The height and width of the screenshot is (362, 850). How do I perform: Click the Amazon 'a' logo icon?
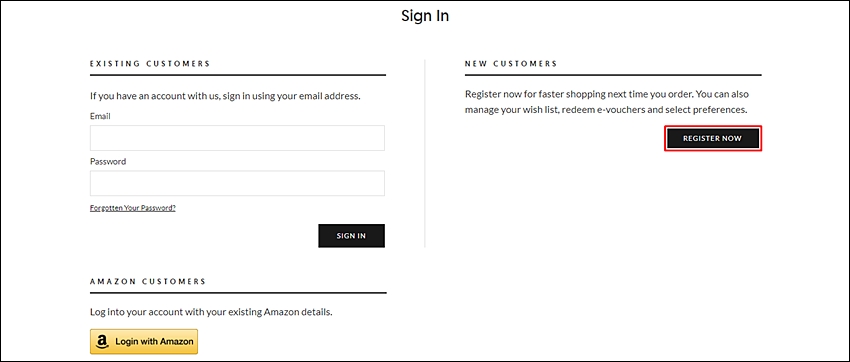pos(101,341)
